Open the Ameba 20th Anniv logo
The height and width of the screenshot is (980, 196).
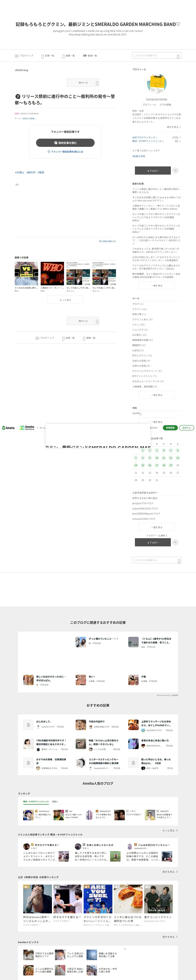point(27,428)
